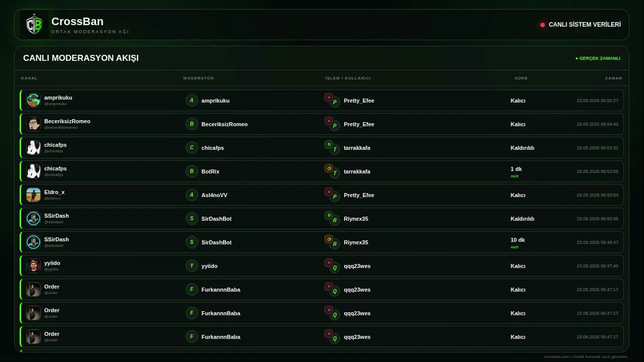
Task: Click CANLI SİSTEM VERİLERİ status indicator
Action: coord(581,25)
